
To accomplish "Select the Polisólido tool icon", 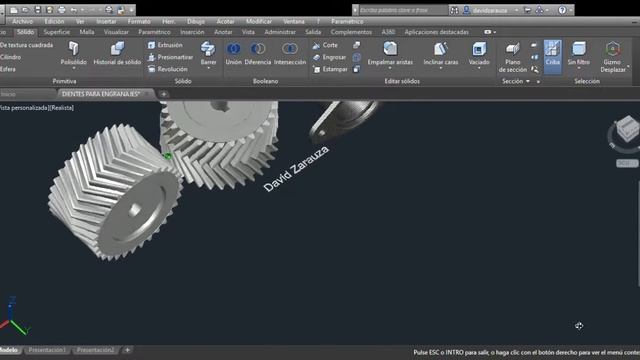I will coord(73,49).
